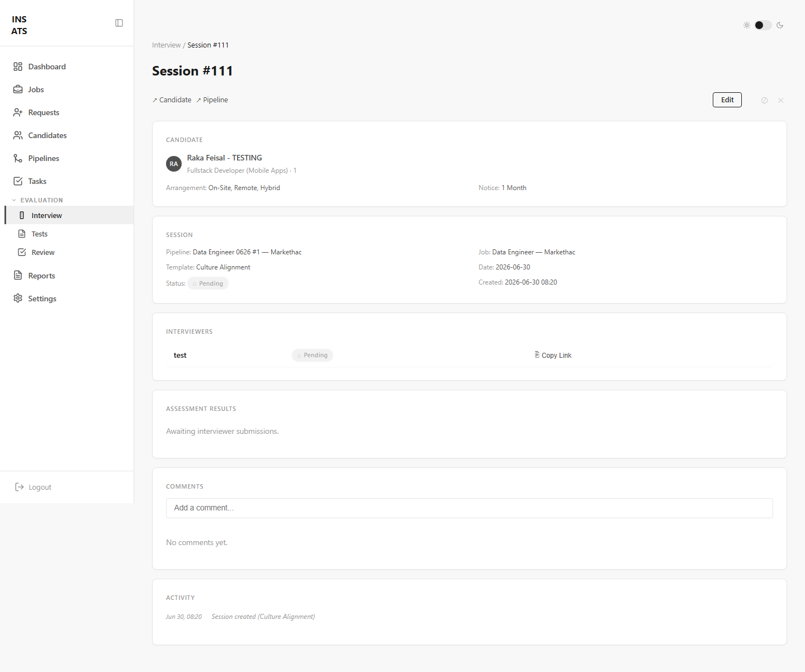Click the sun icon for light theme
This screenshot has width=805, height=672.
click(747, 25)
